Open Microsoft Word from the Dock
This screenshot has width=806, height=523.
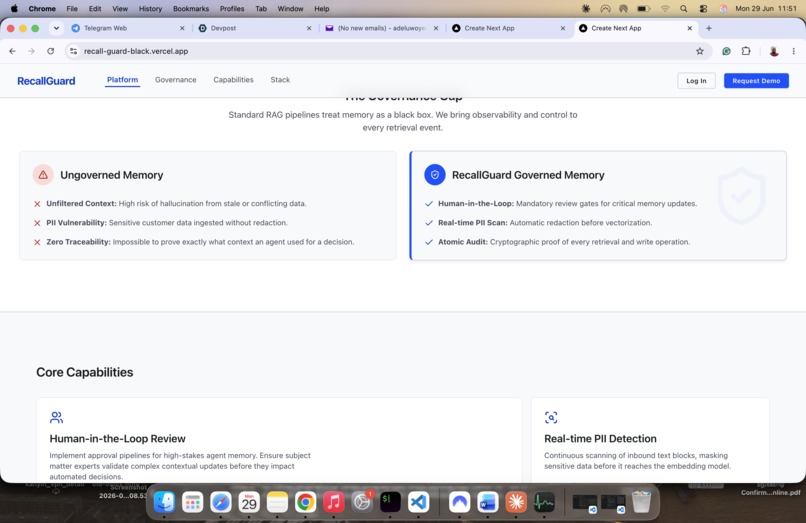[488, 501]
